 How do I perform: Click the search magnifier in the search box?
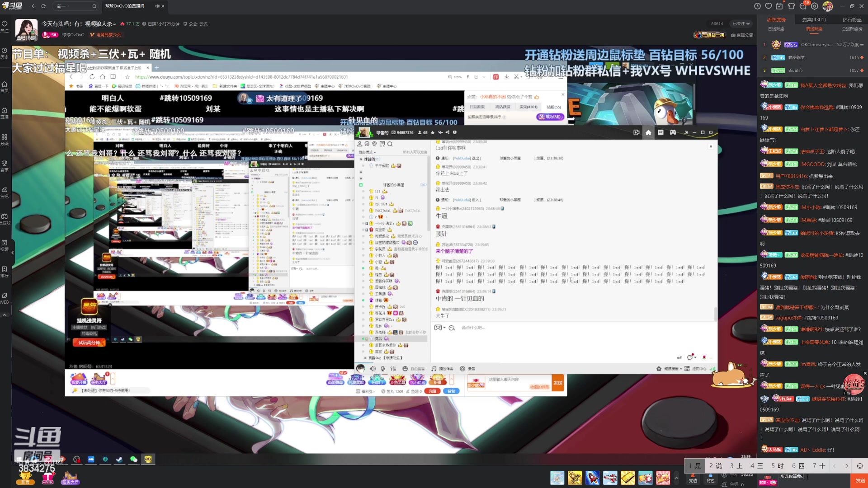point(94,6)
